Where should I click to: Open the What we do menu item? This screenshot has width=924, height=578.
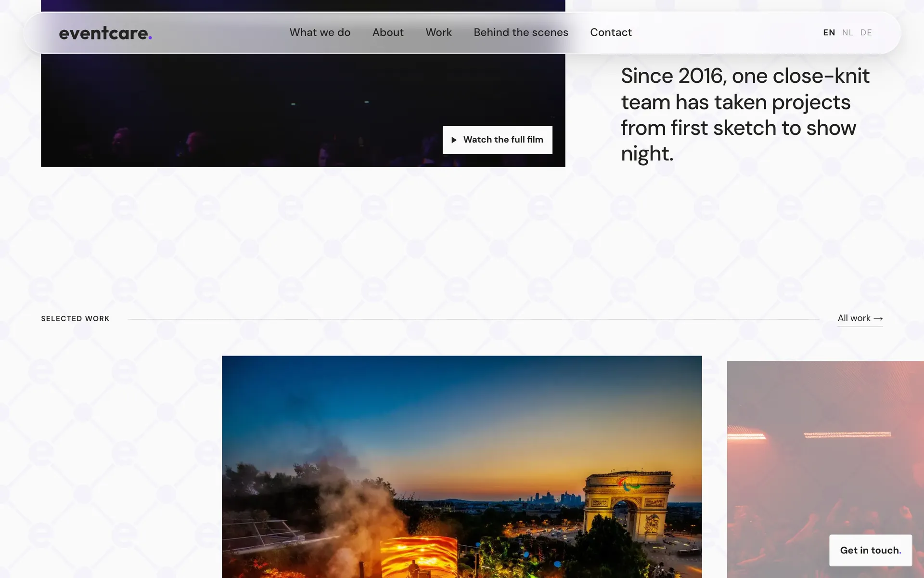pos(320,32)
